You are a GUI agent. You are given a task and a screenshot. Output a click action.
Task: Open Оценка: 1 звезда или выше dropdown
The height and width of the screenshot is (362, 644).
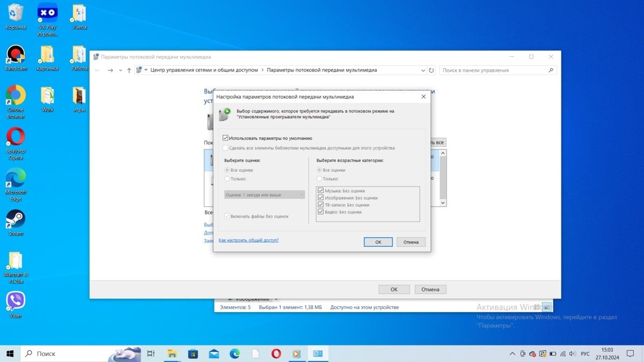click(x=265, y=195)
